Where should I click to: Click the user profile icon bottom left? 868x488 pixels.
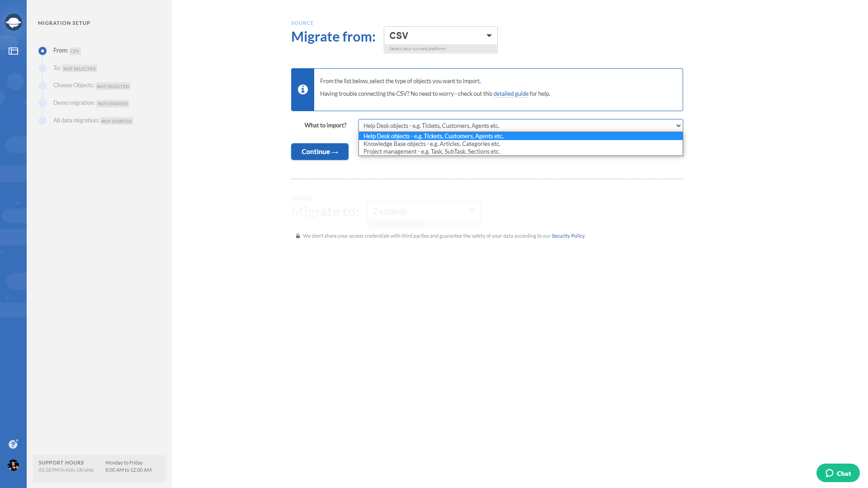pos(13,466)
